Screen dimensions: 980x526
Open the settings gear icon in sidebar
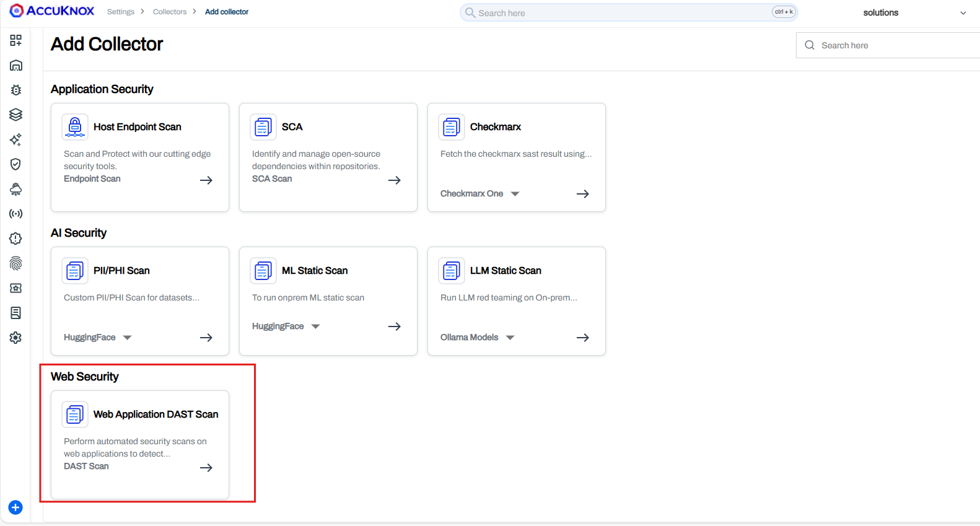16,338
